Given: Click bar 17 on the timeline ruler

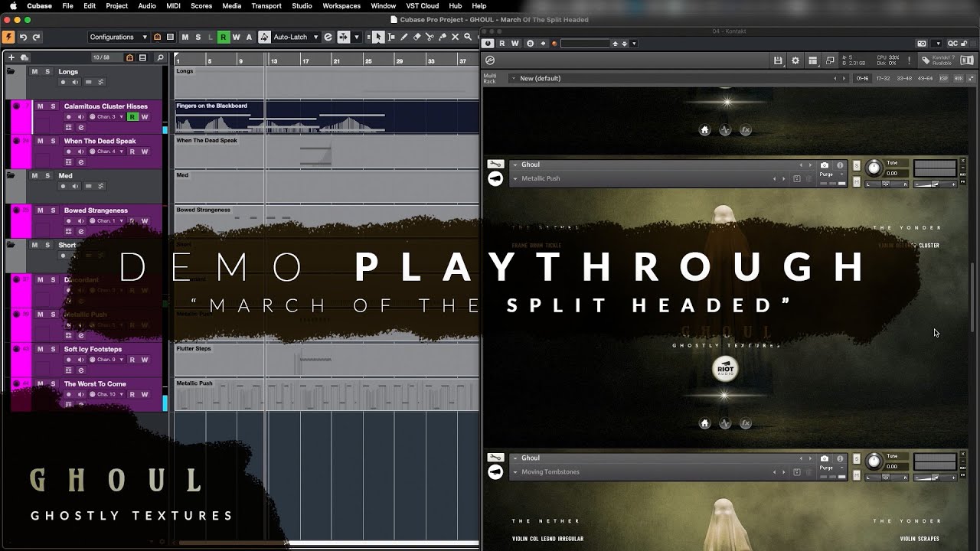Looking at the screenshot, I should pyautogui.click(x=305, y=60).
